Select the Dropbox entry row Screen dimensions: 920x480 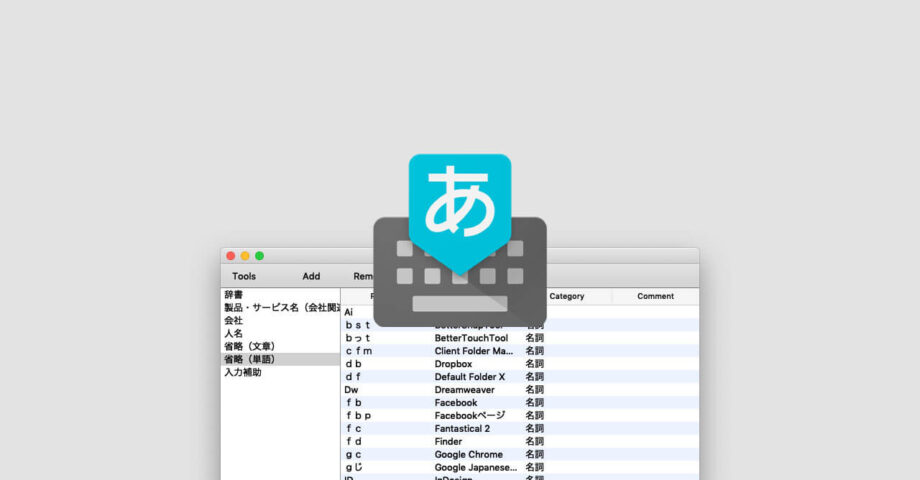[453, 364]
